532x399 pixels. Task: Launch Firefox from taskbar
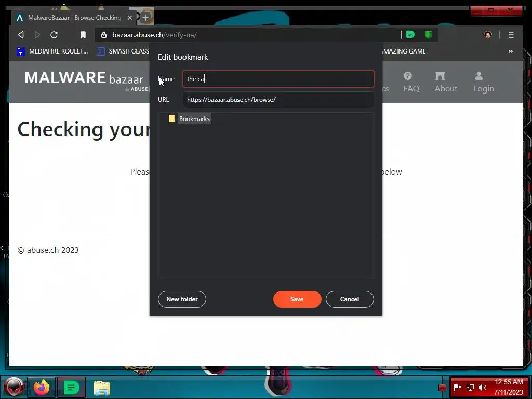coord(42,387)
